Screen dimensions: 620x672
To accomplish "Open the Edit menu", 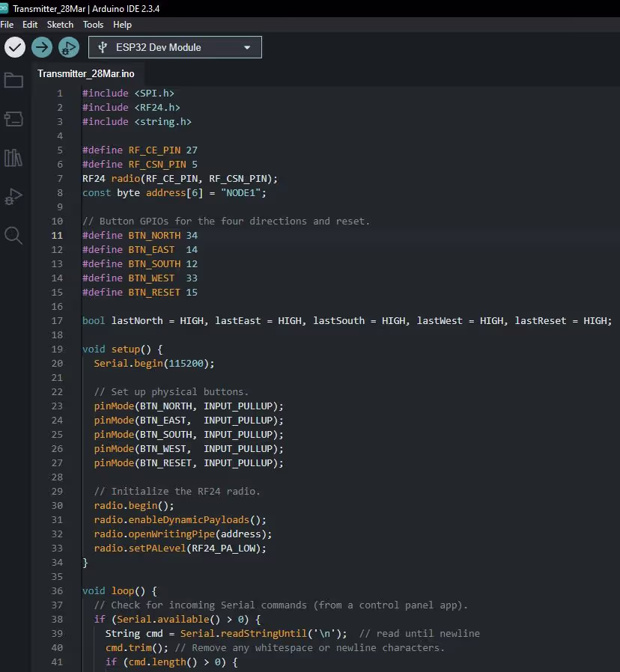I will click(x=30, y=25).
